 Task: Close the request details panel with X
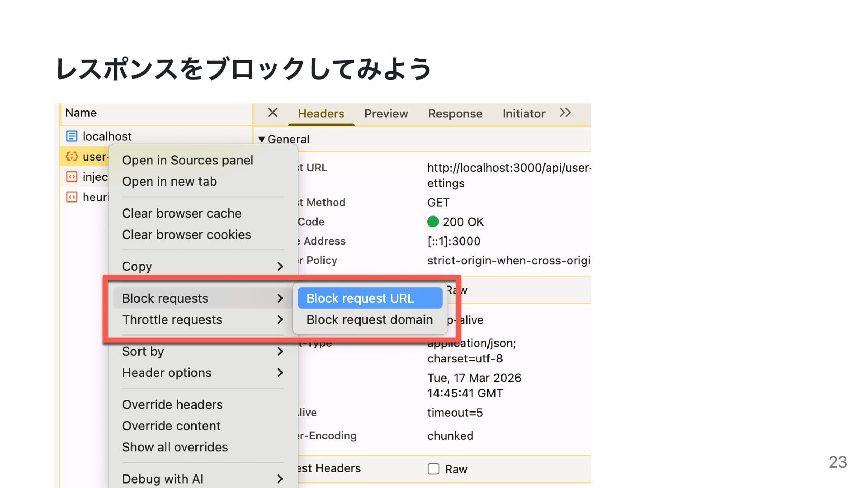(273, 113)
